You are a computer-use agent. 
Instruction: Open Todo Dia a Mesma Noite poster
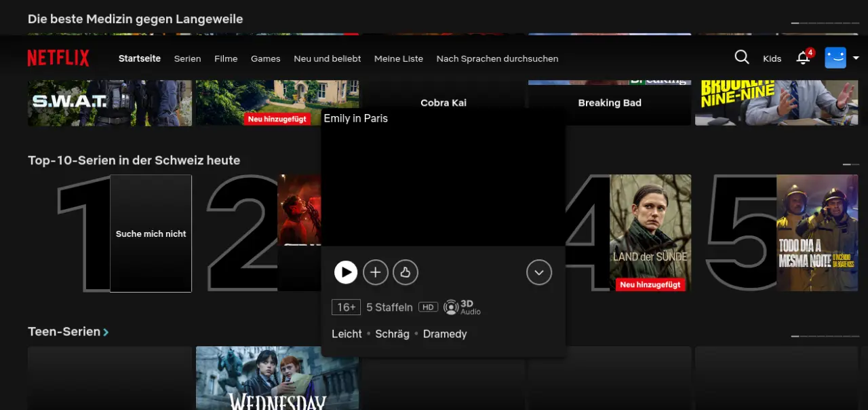817,233
